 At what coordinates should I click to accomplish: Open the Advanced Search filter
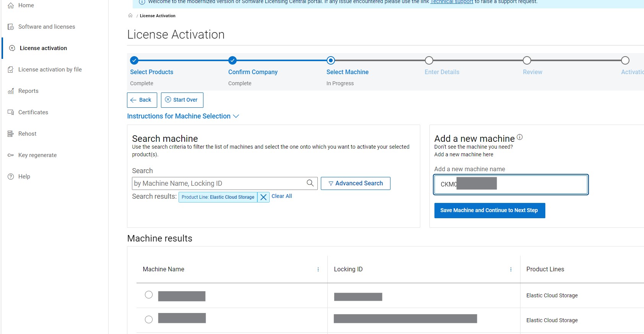click(x=355, y=183)
